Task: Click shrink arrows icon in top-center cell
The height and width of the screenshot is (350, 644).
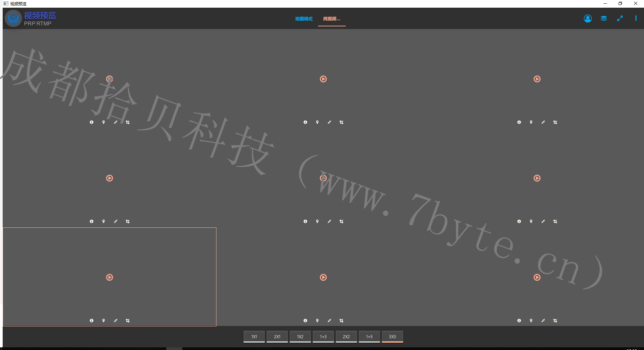Action: [x=329, y=122]
